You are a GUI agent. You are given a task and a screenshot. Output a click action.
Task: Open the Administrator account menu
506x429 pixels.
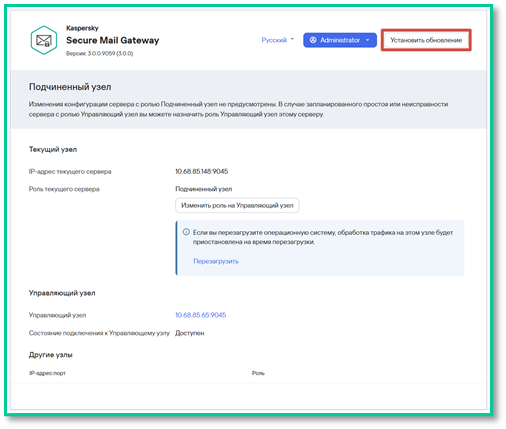pos(340,40)
